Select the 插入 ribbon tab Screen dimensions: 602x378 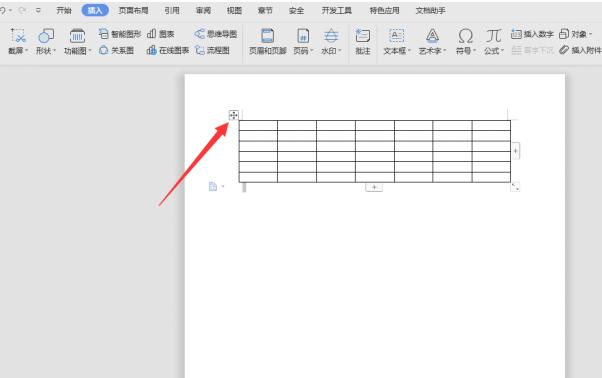(95, 10)
